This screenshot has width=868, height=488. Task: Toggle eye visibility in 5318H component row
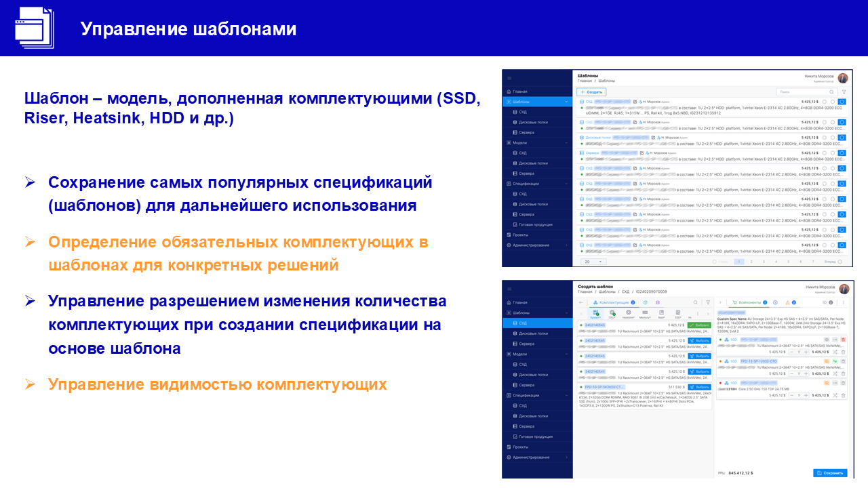[x=827, y=383]
